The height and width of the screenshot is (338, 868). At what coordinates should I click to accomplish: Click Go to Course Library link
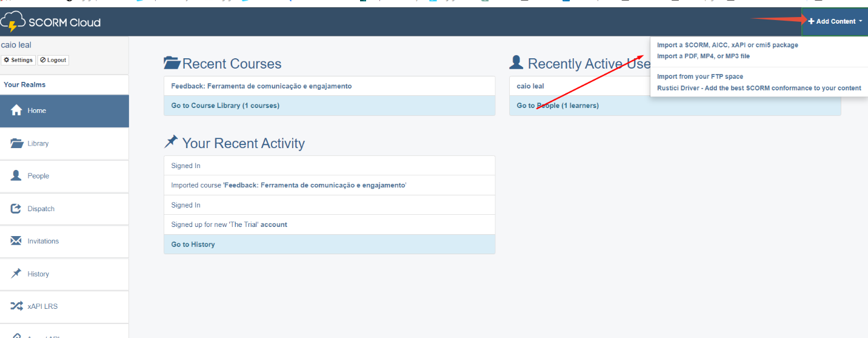[x=225, y=106]
